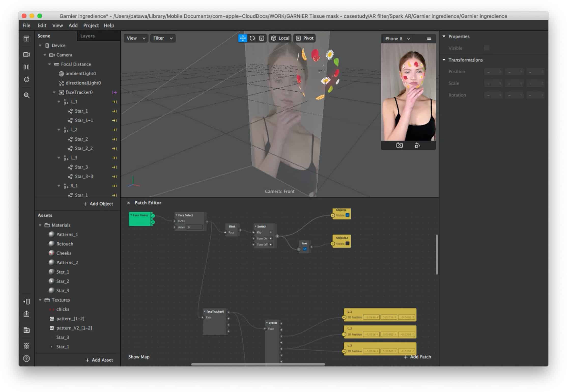Collapse the faceTracker0 tree node
This screenshot has height=392, width=567.
pos(54,92)
